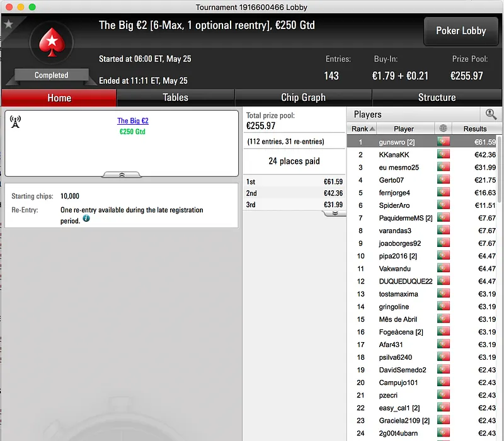Sort by the Results column header
The width and height of the screenshot is (504, 441).
pyautogui.click(x=475, y=129)
